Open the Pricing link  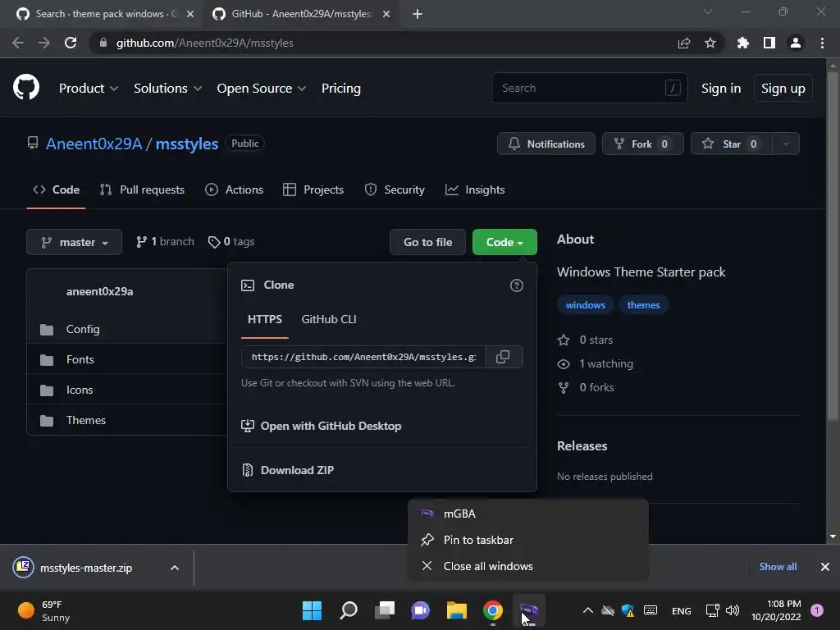coord(340,89)
